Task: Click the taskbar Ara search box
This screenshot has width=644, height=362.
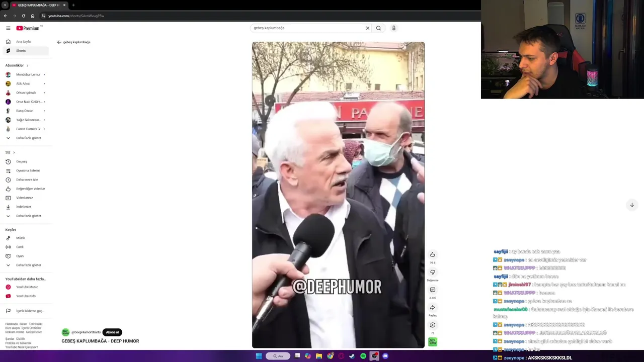Action: [278, 356]
